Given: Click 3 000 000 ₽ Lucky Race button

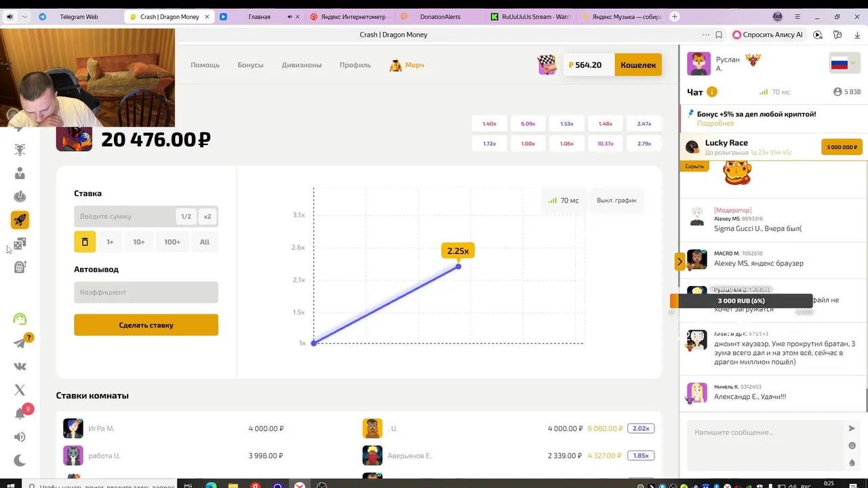Looking at the screenshot, I should point(842,147).
